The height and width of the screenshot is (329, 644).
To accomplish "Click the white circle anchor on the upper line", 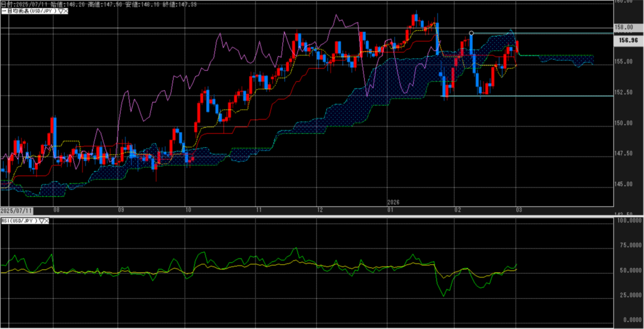I will pos(471,33).
